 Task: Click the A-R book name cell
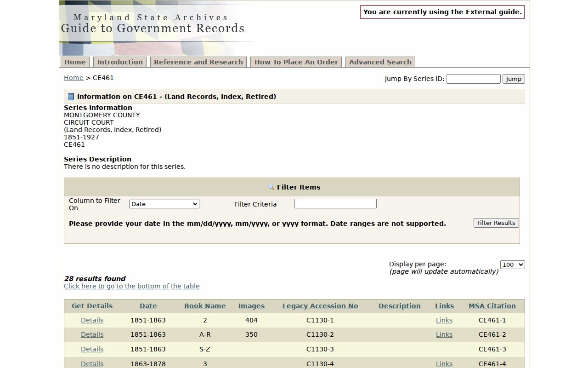[205, 334]
